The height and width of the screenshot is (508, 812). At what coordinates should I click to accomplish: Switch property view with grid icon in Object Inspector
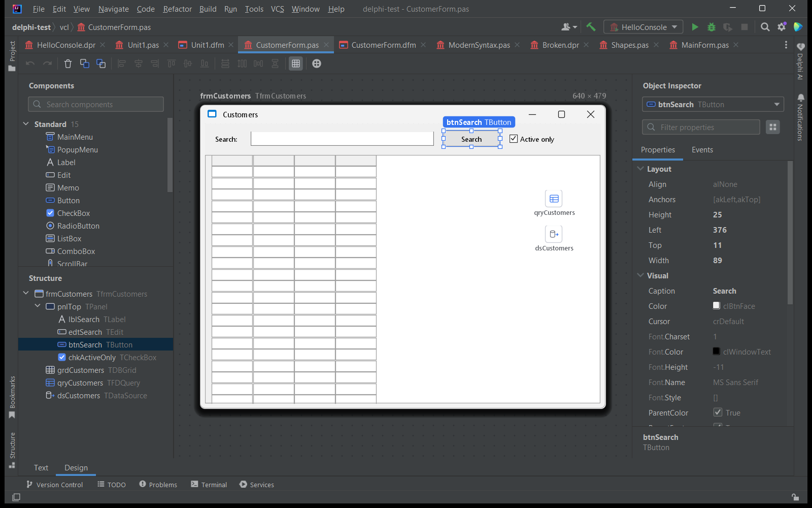point(773,127)
